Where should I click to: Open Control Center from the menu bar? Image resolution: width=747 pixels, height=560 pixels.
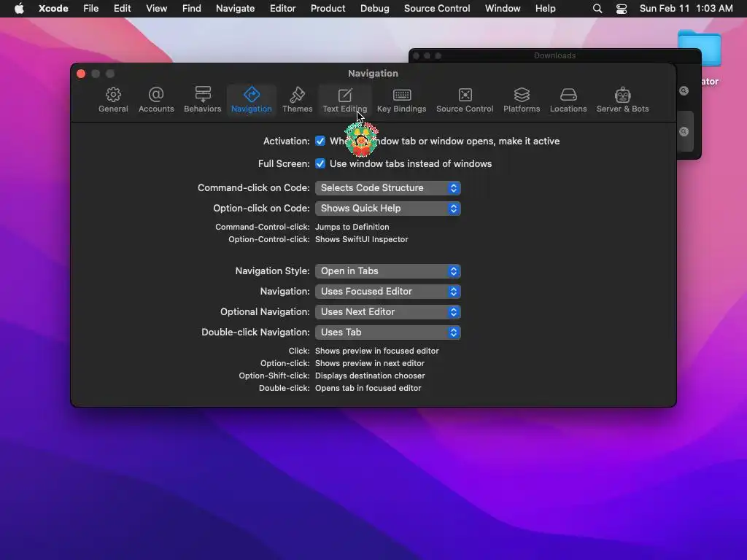pyautogui.click(x=622, y=9)
